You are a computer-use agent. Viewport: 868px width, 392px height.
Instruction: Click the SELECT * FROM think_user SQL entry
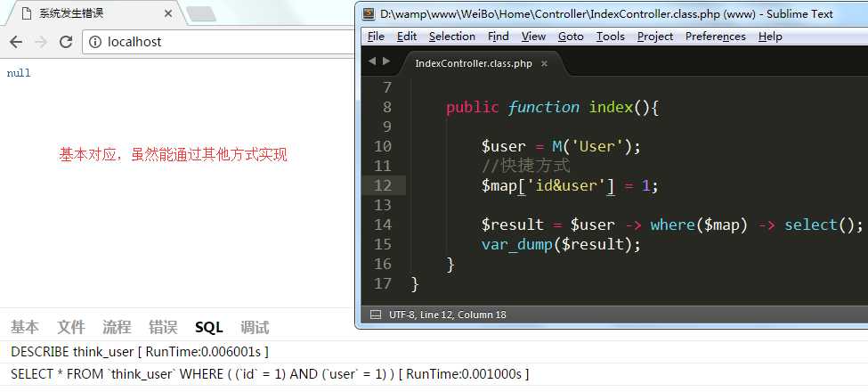click(270, 374)
